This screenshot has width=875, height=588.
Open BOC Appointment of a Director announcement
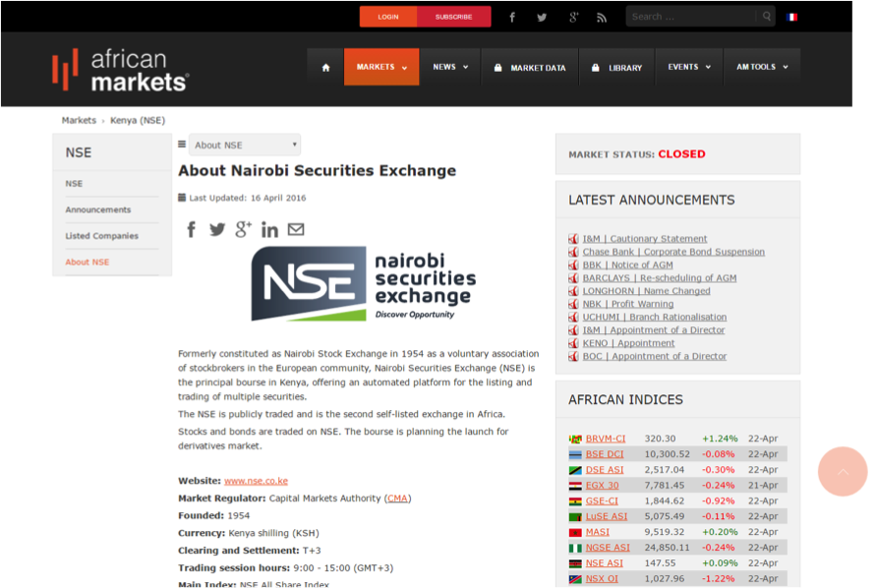[655, 357]
